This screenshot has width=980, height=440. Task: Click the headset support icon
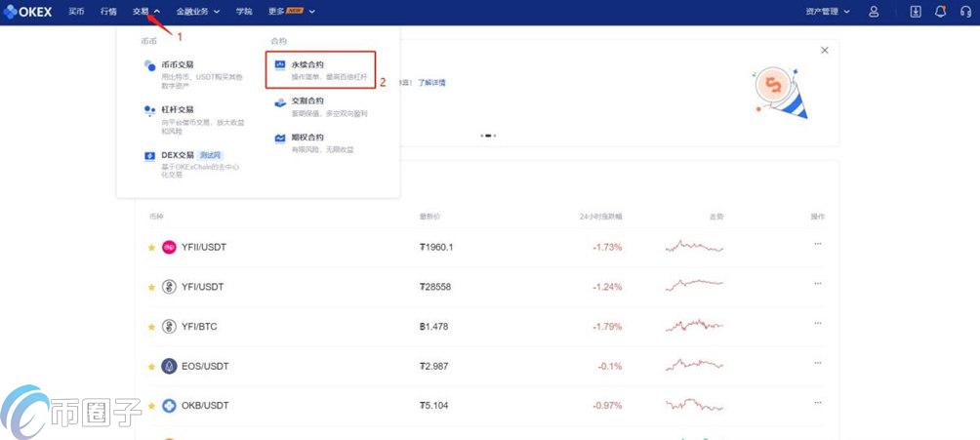(x=965, y=12)
